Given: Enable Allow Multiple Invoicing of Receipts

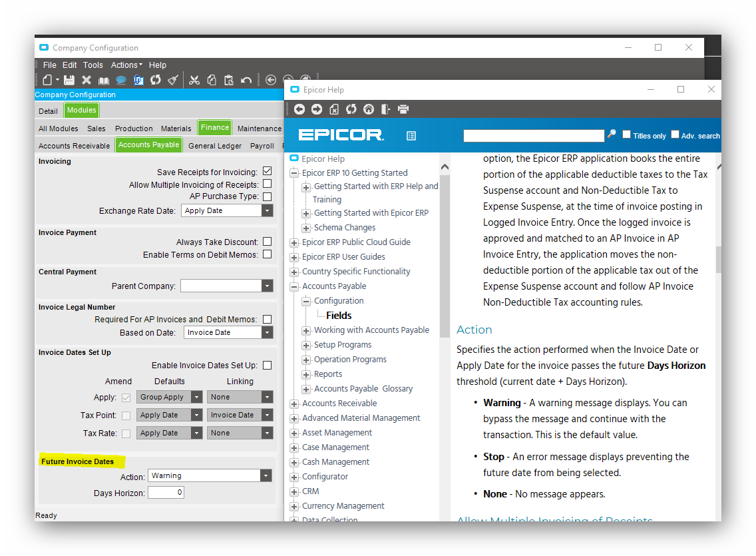Looking at the screenshot, I should 268,184.
